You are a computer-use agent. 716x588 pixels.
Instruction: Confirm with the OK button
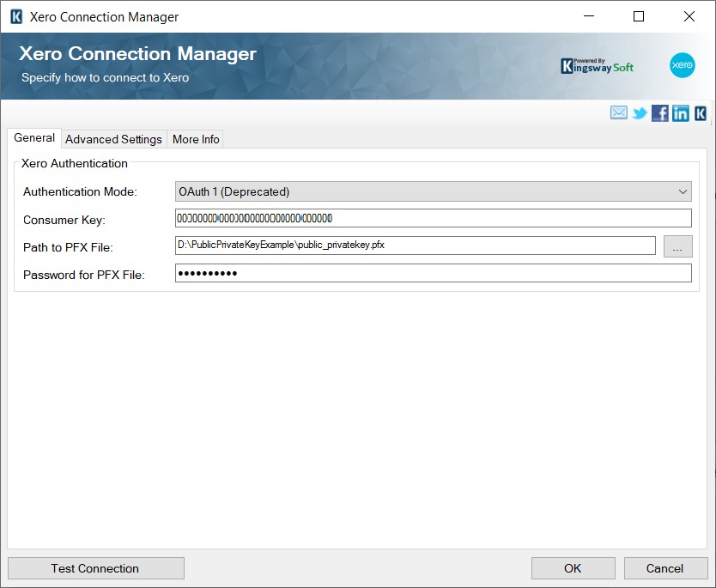573,568
